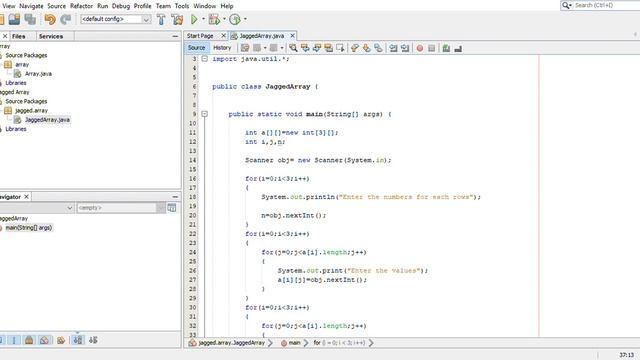Switch to History view button
Image resolution: width=640 pixels, height=360 pixels.
pyautogui.click(x=222, y=48)
